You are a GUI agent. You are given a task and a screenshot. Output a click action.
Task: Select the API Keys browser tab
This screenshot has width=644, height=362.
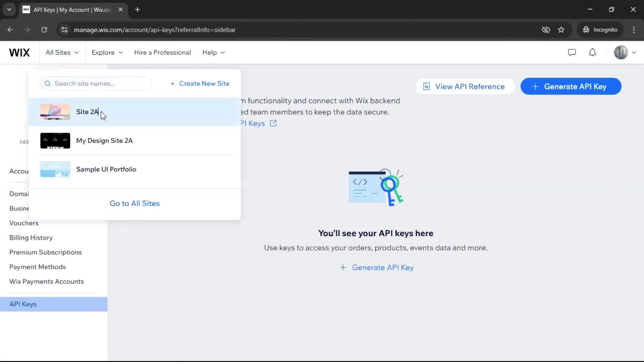72,10
